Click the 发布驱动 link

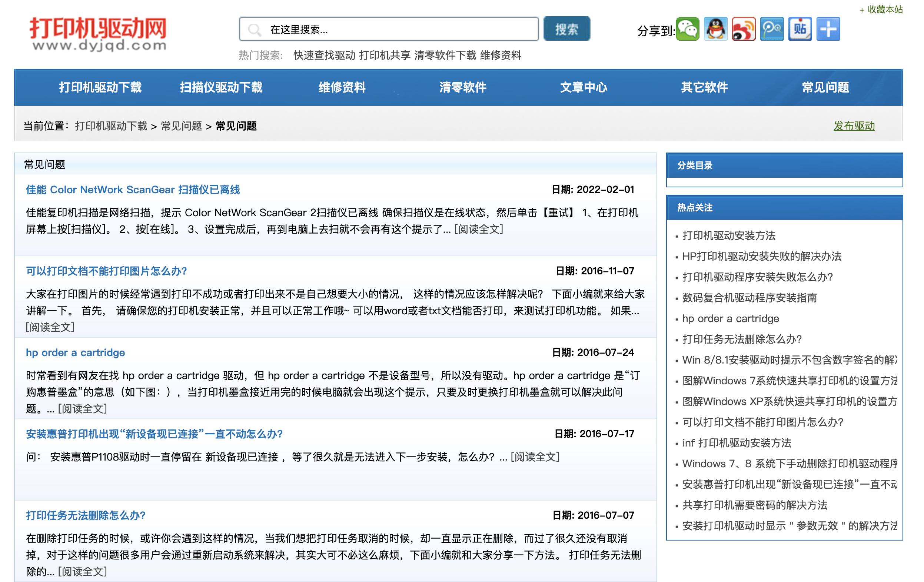pyautogui.click(x=854, y=126)
